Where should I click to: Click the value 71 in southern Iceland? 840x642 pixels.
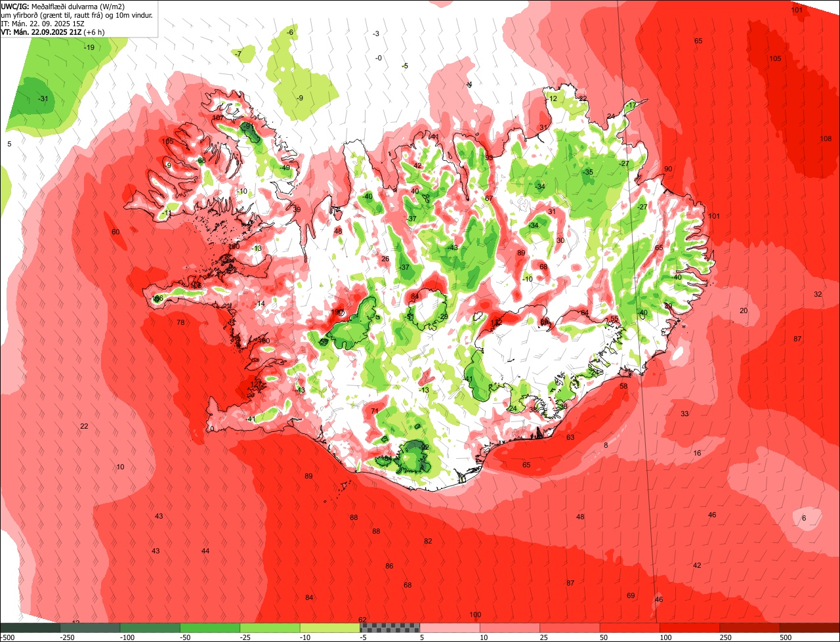[x=375, y=411]
